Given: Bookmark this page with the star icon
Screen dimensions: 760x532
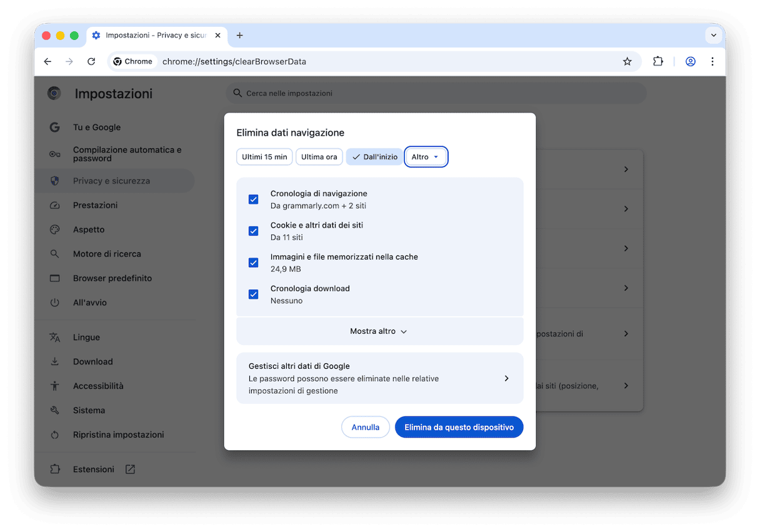Looking at the screenshot, I should (627, 61).
